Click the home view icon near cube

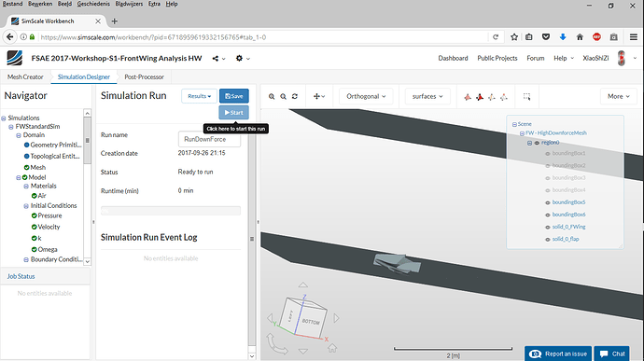332,348
